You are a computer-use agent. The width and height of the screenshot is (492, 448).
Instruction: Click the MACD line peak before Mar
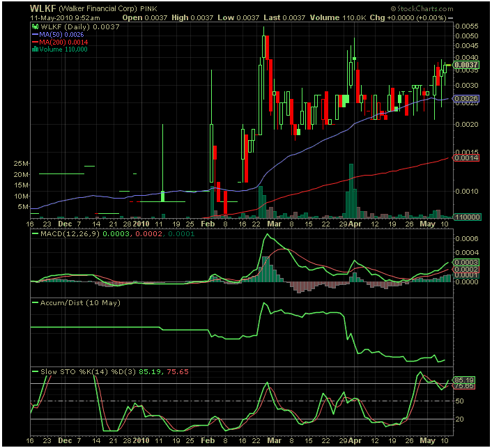click(x=268, y=234)
